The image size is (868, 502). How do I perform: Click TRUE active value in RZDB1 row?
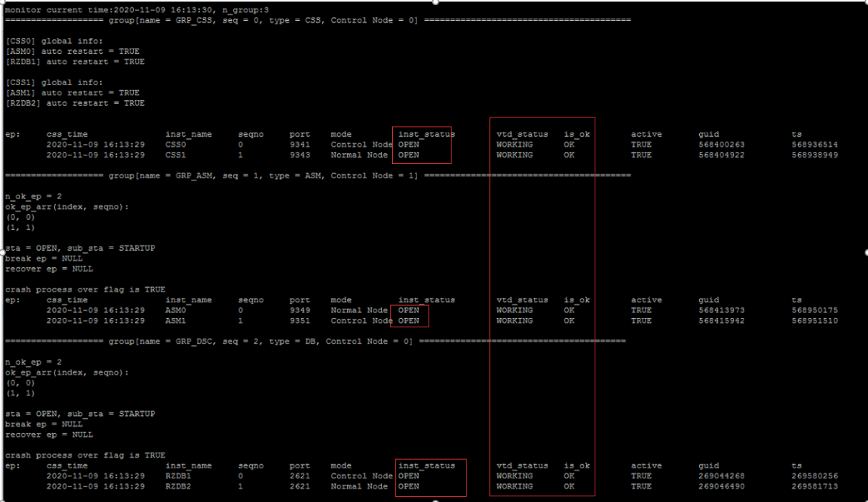pyautogui.click(x=641, y=476)
